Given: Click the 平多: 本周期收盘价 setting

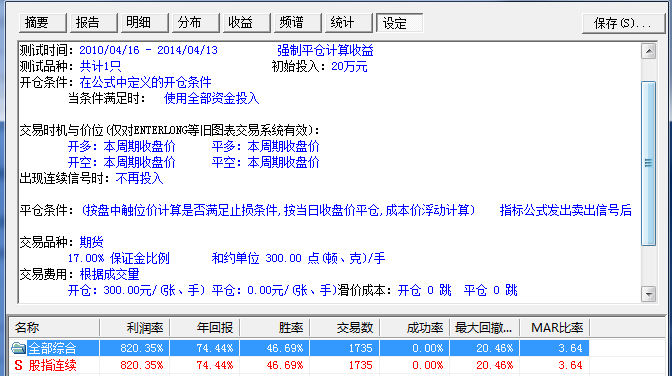Looking at the screenshot, I should 266,146.
